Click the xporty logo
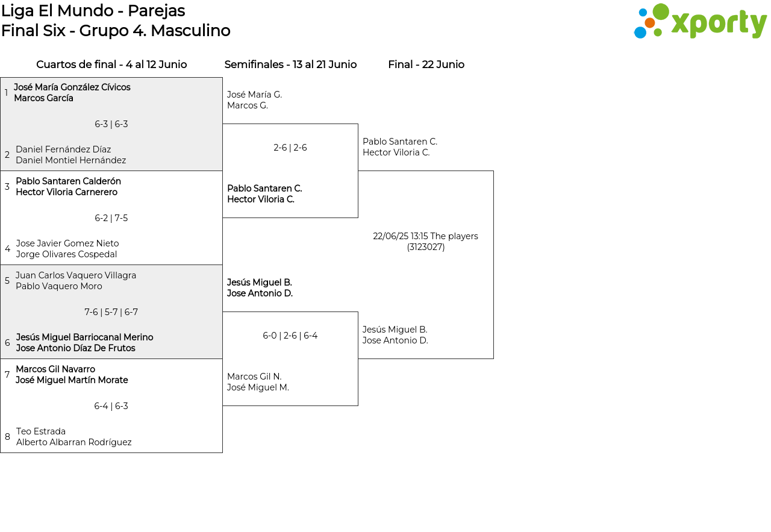Screen dimensions: 771x532 pyautogui.click(x=700, y=22)
